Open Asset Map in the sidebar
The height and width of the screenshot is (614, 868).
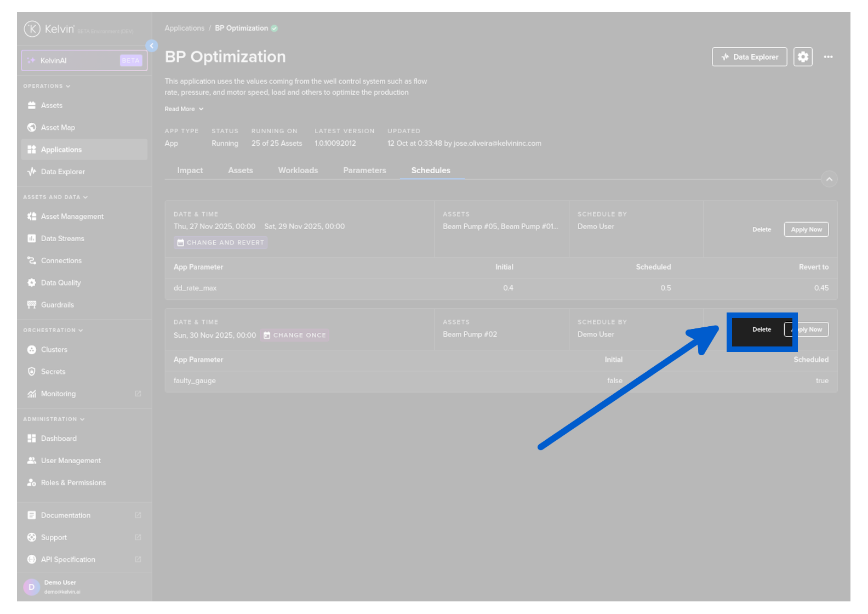click(58, 128)
